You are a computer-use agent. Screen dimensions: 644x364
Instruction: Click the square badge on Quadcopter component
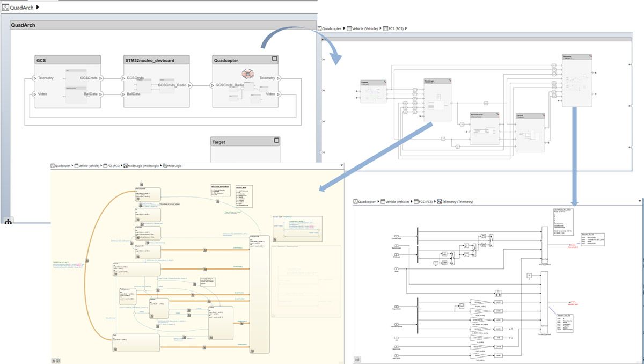(x=274, y=59)
